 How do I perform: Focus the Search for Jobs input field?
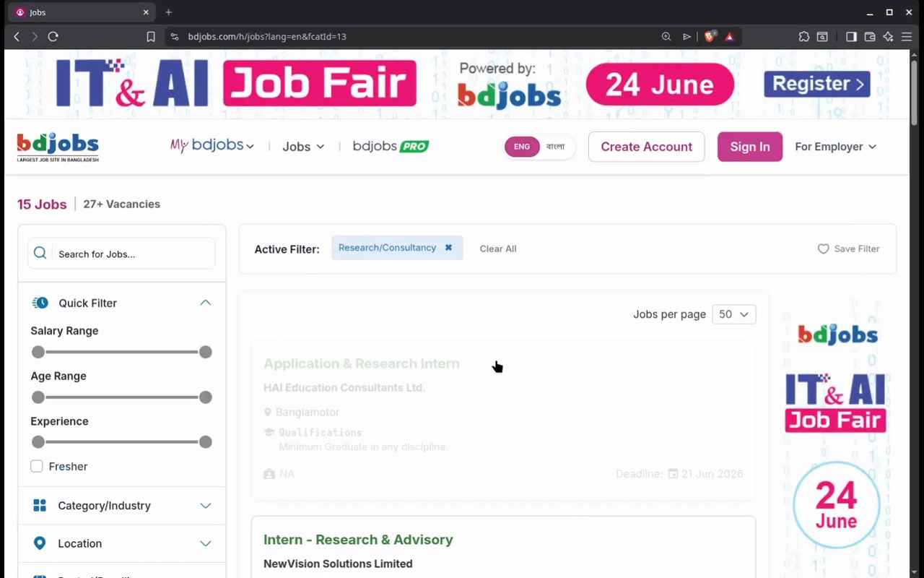(121, 254)
